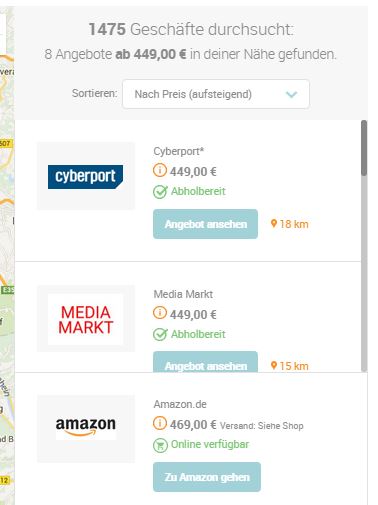Viewport: 378px width, 505px height.
Task: Open the Cyberport* shop name link
Action: [178, 151]
